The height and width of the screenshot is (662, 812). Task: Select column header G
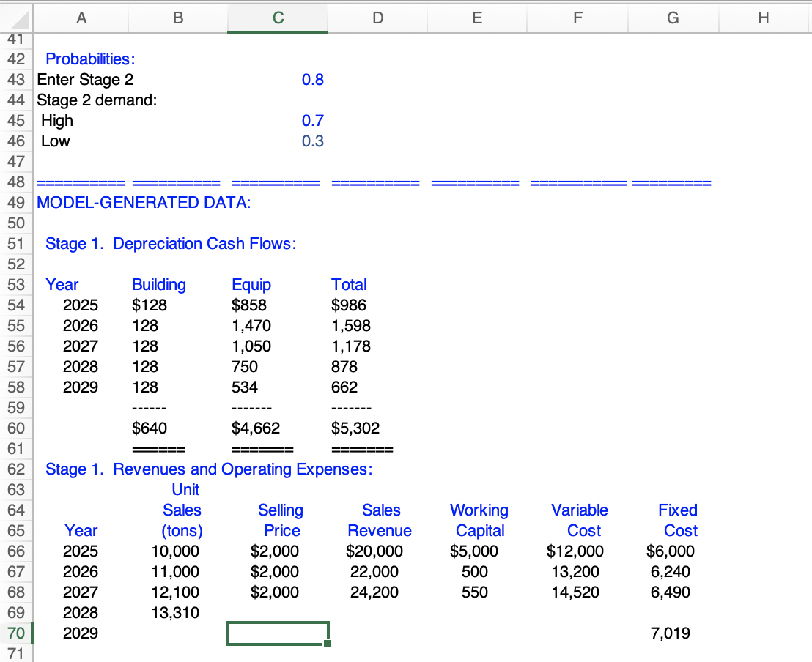click(673, 18)
